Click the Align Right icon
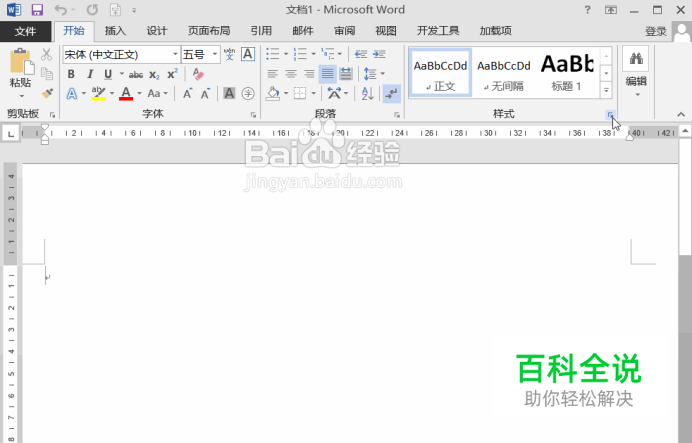The image size is (692, 443). pyautogui.click(x=309, y=74)
